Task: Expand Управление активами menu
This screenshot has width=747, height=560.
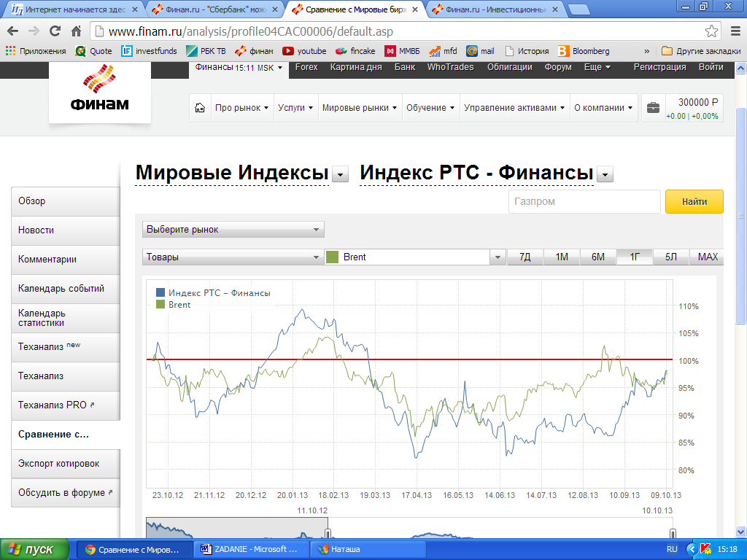Action: point(514,108)
